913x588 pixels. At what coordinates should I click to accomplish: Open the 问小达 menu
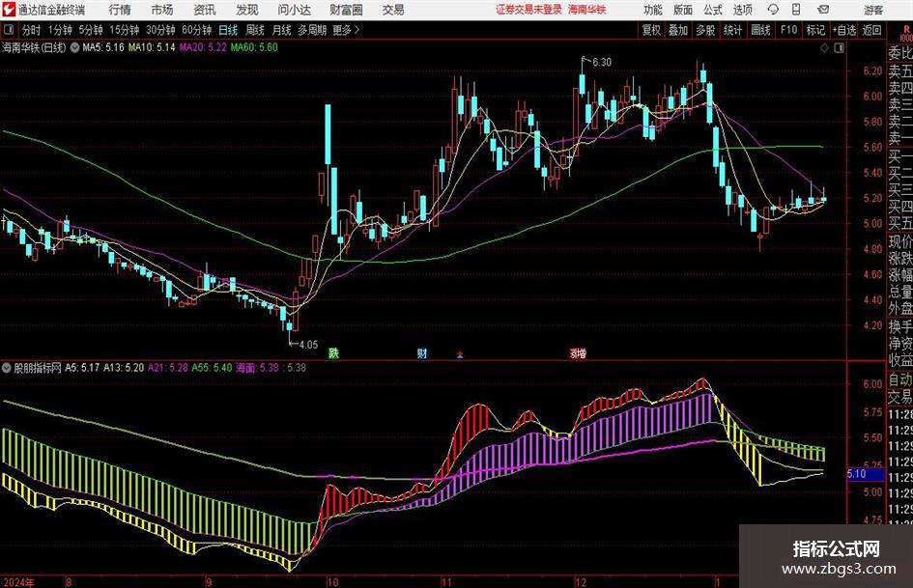click(294, 10)
